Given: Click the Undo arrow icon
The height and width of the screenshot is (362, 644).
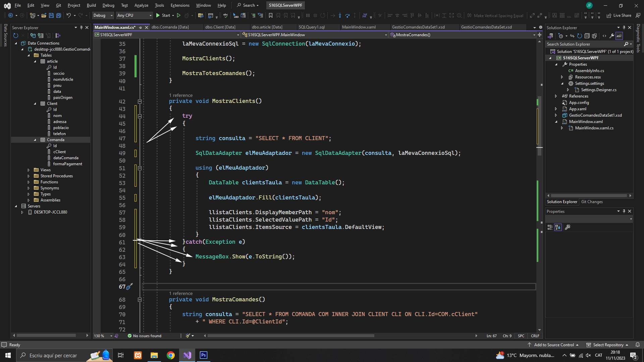Looking at the screenshot, I should (x=69, y=15).
